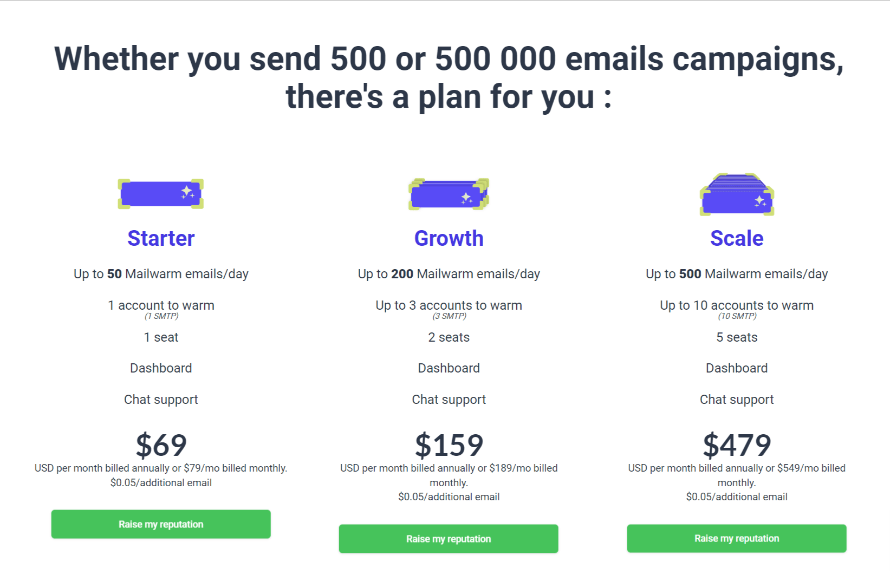Click "Up to 500 Mailwarm emails/day" text

pos(737,274)
